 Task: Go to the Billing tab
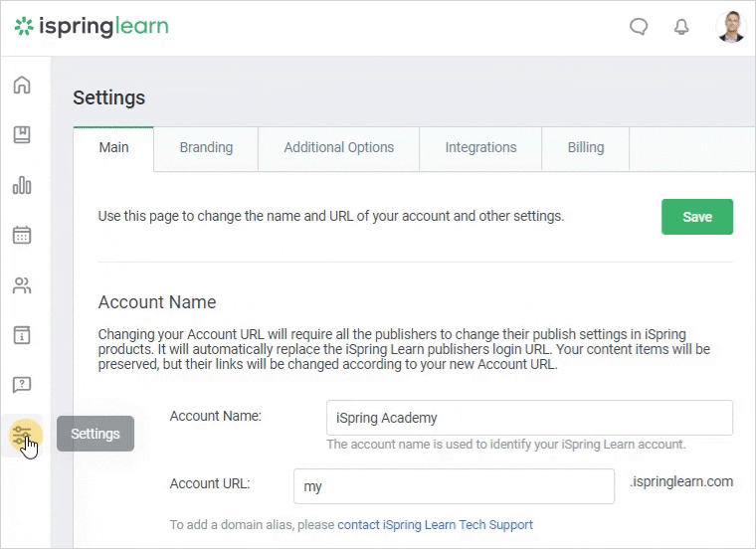585,148
